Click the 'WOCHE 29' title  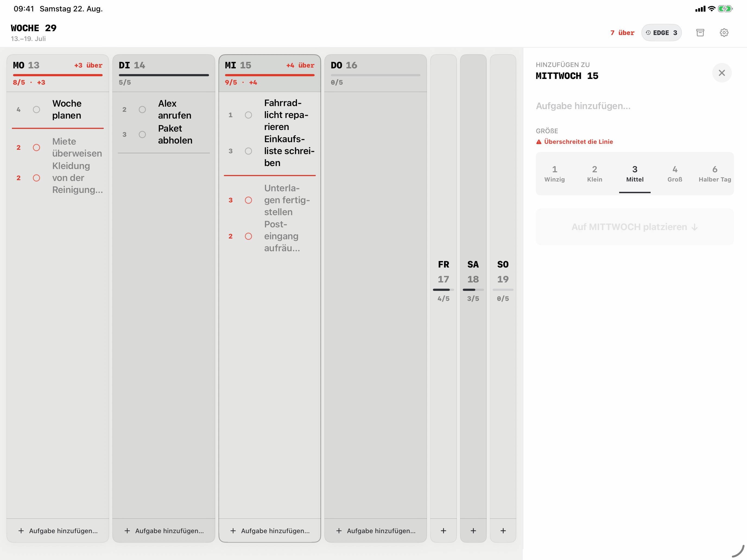(33, 28)
